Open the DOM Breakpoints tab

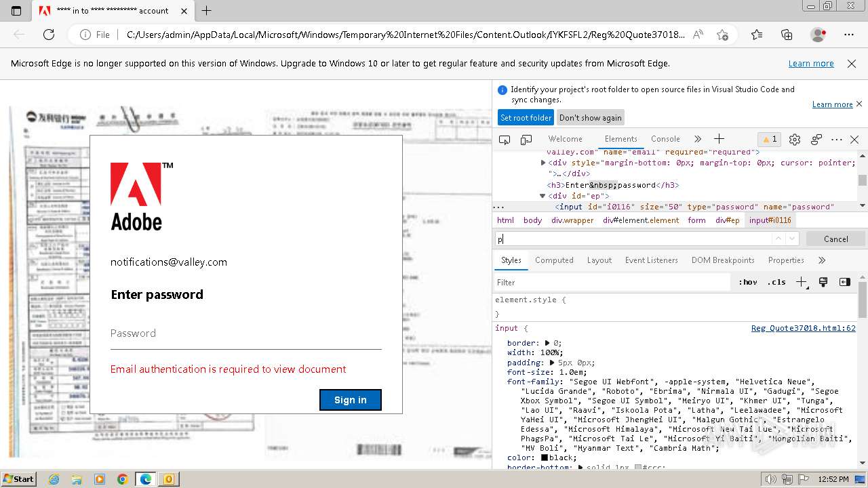tap(723, 260)
